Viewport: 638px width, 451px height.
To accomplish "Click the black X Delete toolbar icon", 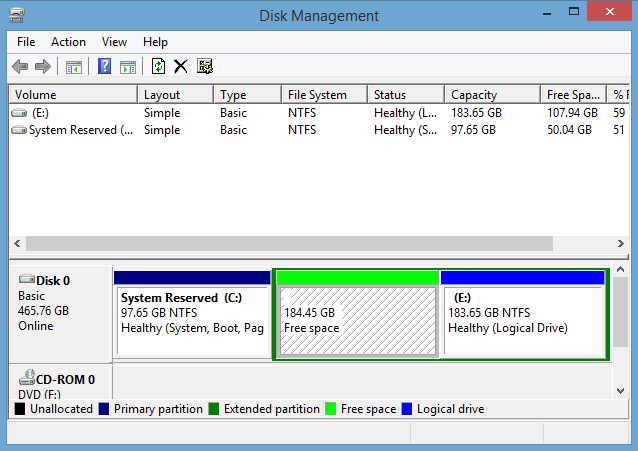I will pos(181,66).
